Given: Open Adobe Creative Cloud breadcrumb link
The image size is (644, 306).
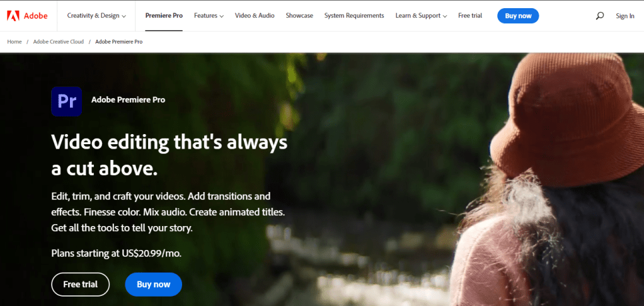Looking at the screenshot, I should [x=59, y=42].
